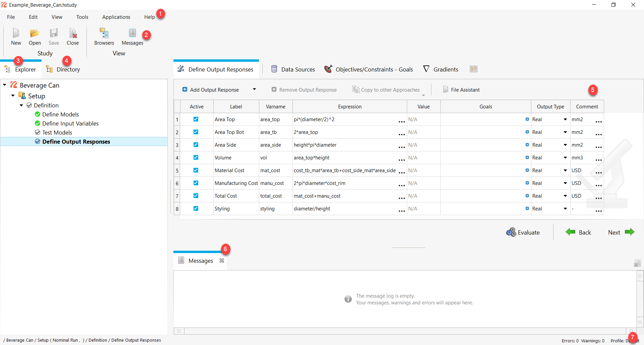Open the Browsers view icon
Screen dimensions: 644x345
click(x=104, y=33)
